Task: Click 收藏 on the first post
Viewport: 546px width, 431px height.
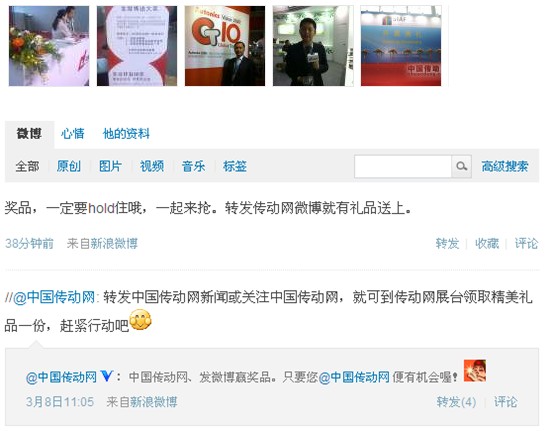Action: 487,243
